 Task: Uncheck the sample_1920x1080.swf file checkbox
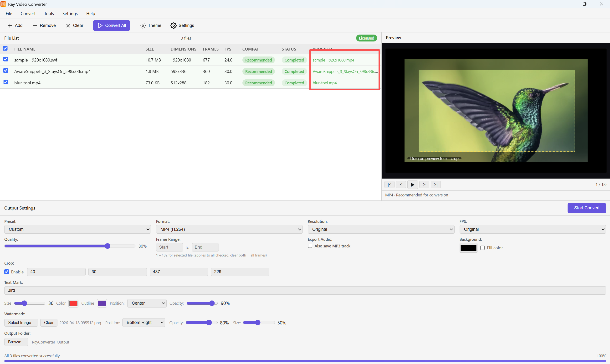click(6, 59)
